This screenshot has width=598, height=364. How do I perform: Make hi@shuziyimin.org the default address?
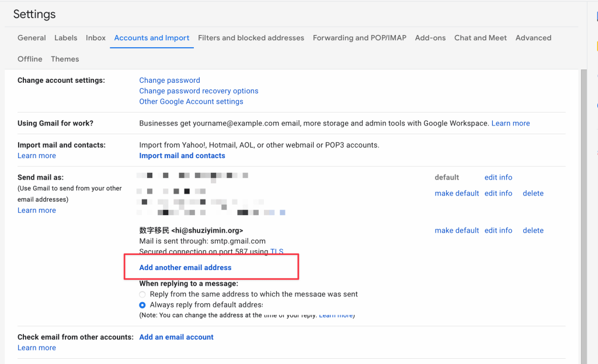click(x=457, y=230)
